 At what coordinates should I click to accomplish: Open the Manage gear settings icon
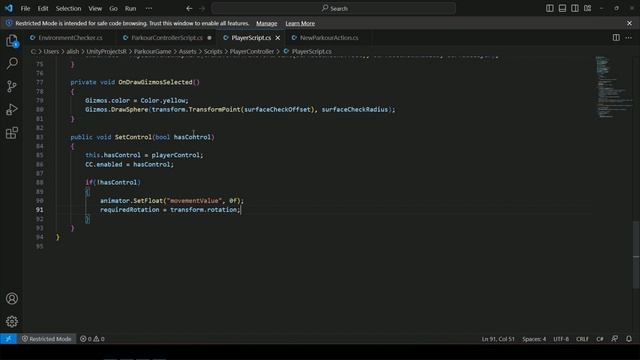point(12,322)
